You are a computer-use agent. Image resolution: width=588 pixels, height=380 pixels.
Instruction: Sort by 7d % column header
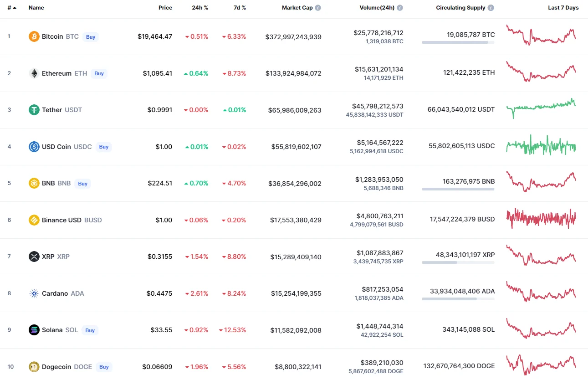[239, 8]
